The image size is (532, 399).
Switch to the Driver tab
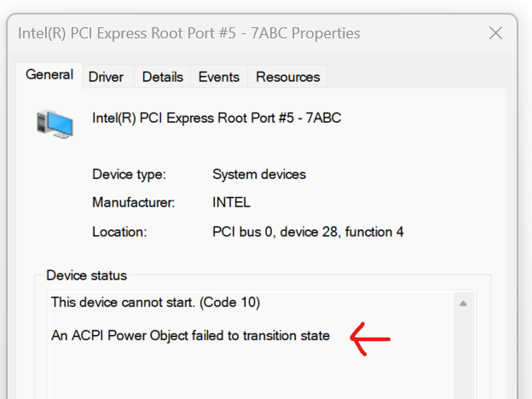tap(106, 77)
